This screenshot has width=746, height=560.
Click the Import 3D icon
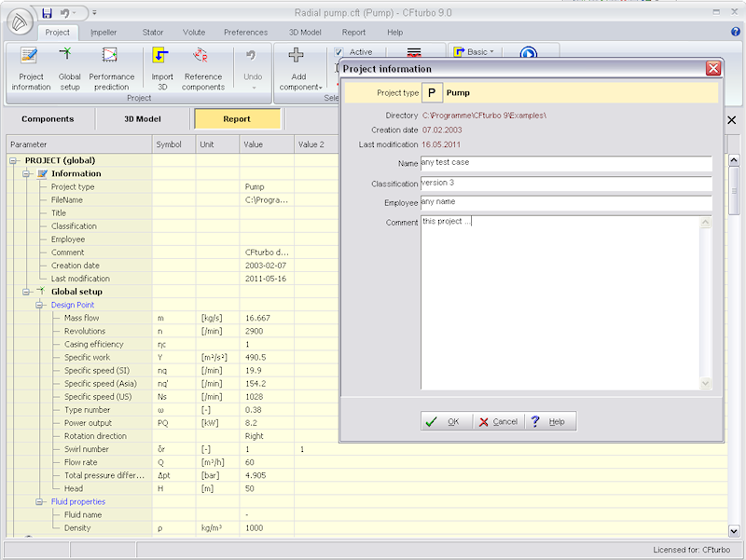tap(160, 55)
